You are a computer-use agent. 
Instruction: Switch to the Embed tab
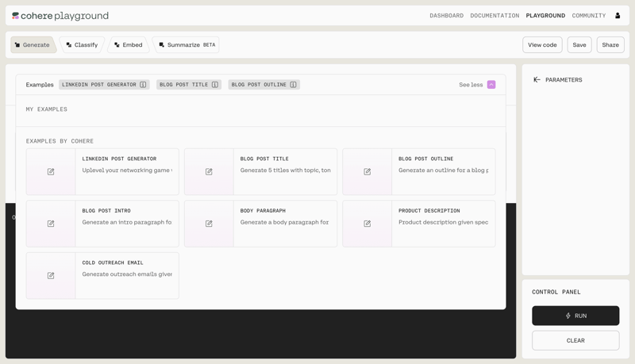tap(129, 45)
